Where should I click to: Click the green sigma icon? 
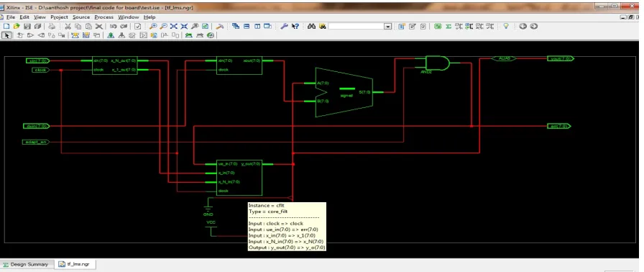448,27
